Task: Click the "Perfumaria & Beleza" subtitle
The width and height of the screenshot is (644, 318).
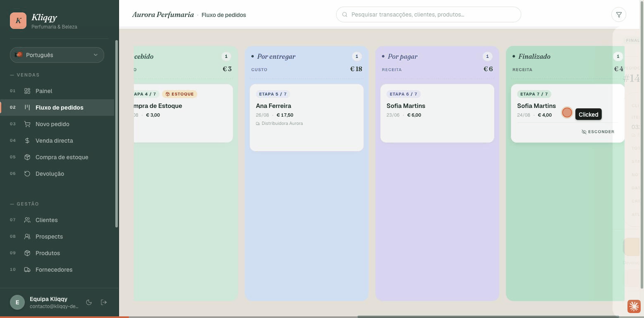Action: (54, 27)
